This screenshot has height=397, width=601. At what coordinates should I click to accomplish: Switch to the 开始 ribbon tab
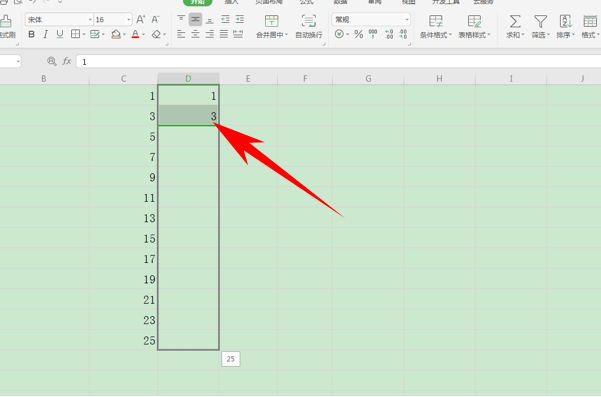(x=198, y=2)
